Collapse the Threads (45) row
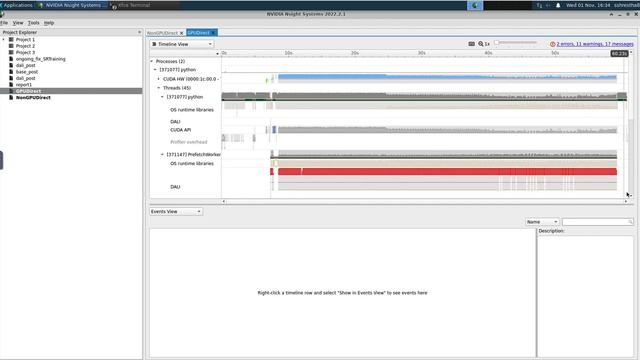The image size is (640, 360). [159, 88]
